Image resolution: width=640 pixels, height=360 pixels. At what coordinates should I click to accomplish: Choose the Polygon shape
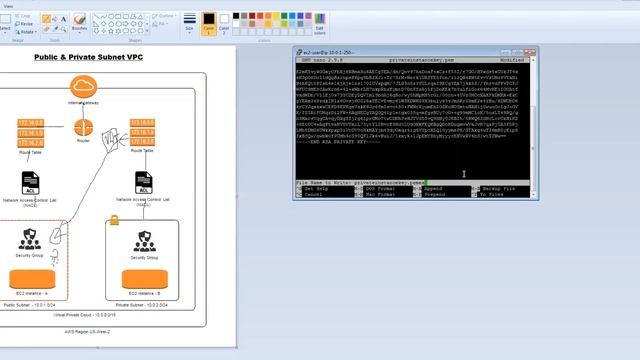coord(133,16)
